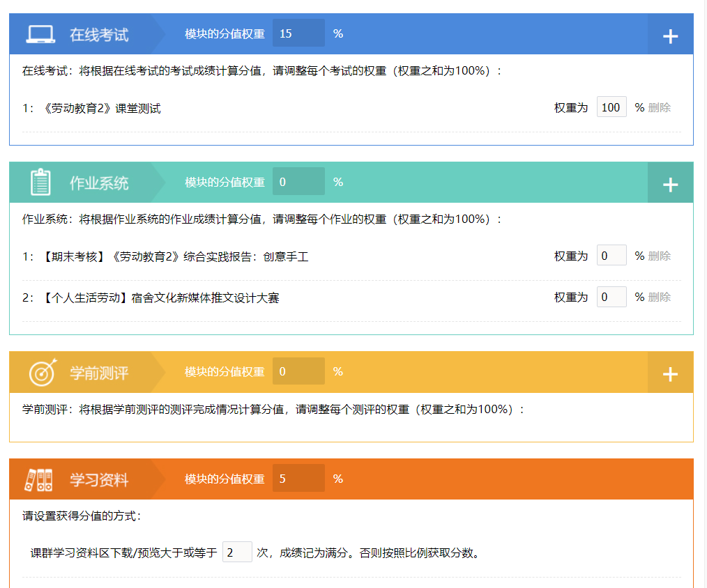The height and width of the screenshot is (588, 707).
Task: Delete the 《劳动教育2》课堂测试 exam entry
Action: [x=659, y=108]
